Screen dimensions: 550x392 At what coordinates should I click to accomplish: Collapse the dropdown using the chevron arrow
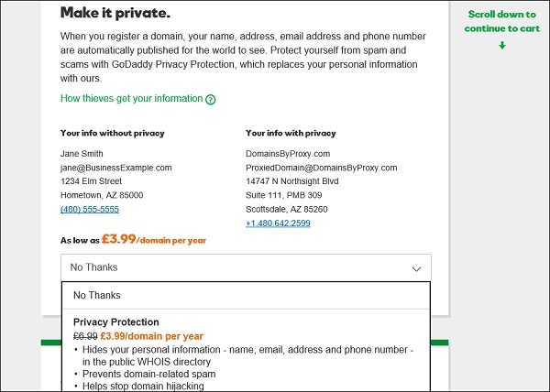tap(416, 268)
